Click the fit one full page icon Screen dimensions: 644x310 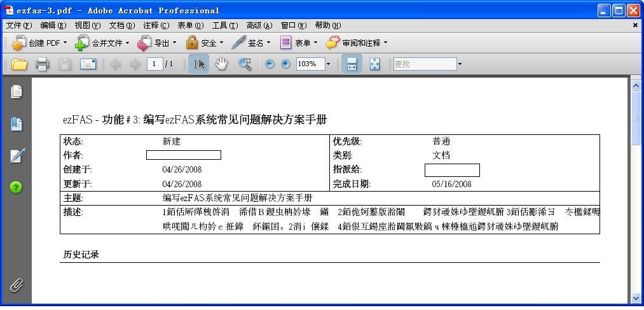click(374, 64)
